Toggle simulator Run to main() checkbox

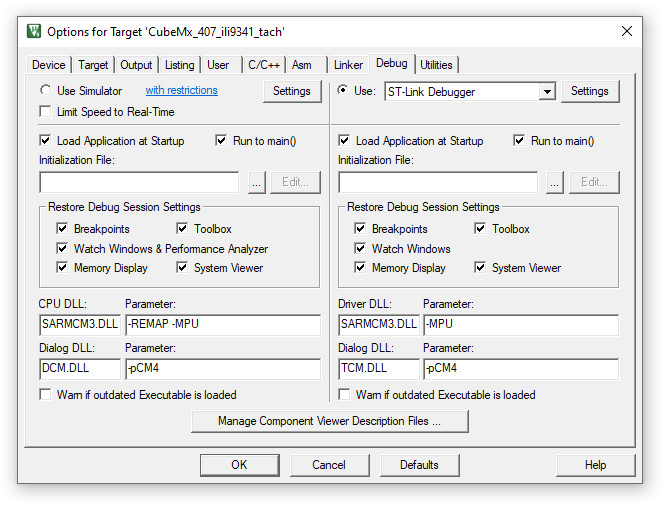pyautogui.click(x=221, y=141)
